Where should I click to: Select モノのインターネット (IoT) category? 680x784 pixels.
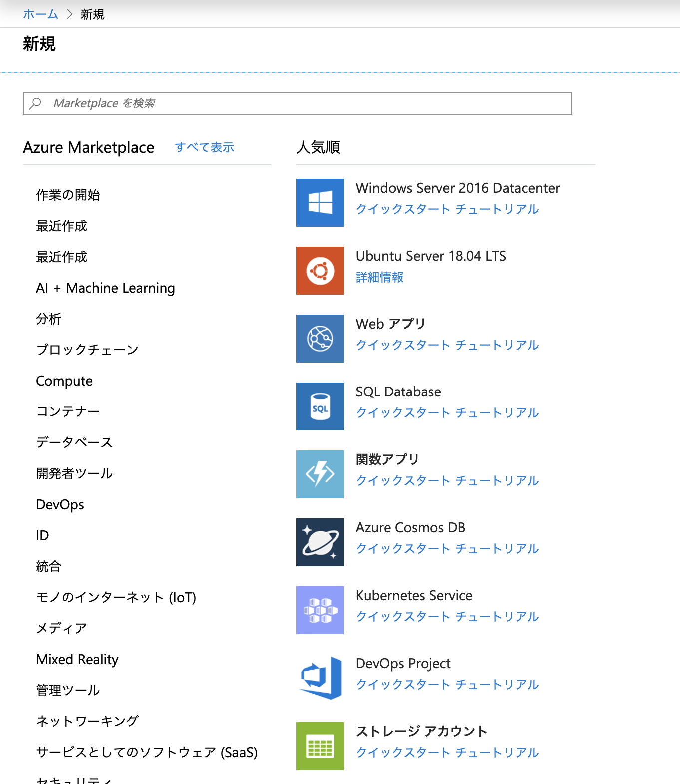[x=116, y=598]
